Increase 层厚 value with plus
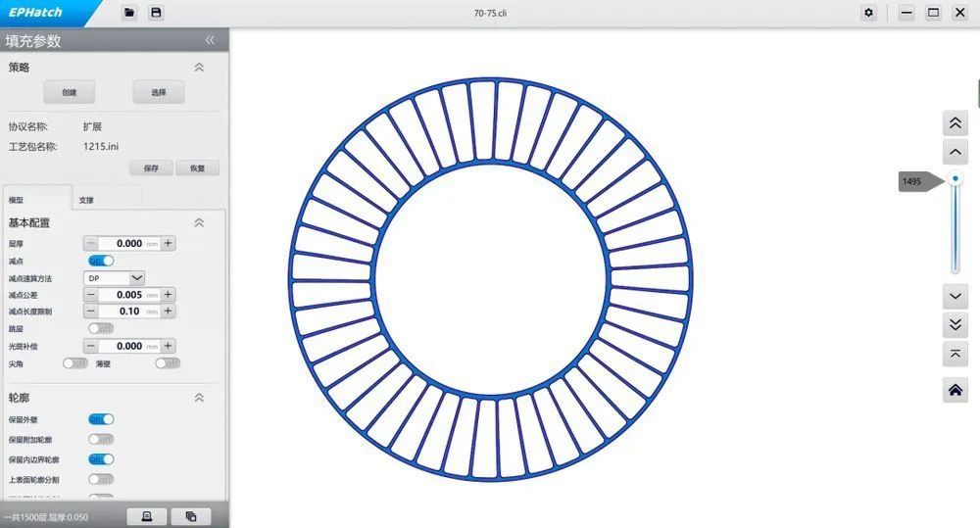This screenshot has height=528, width=980. [x=169, y=243]
